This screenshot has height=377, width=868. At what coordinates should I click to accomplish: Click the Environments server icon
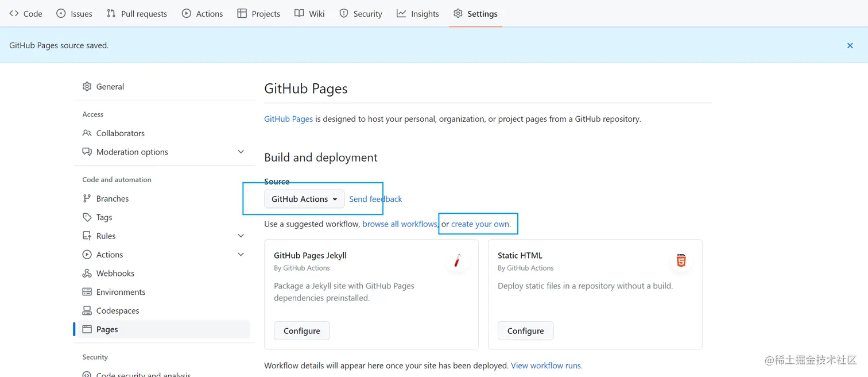(87, 292)
